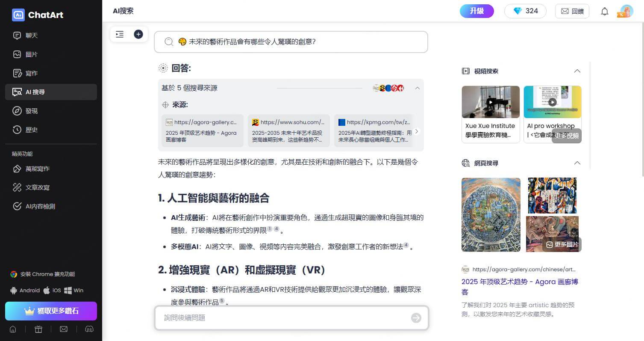The width and height of the screenshot is (644, 341).
Task: Start new search with plus icon
Action: (138, 34)
